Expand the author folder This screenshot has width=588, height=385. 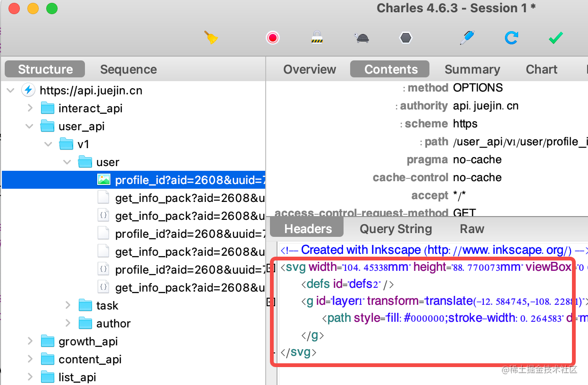(x=68, y=323)
